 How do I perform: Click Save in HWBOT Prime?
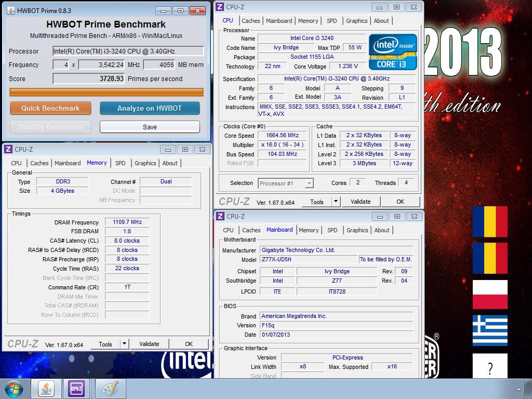coord(150,127)
